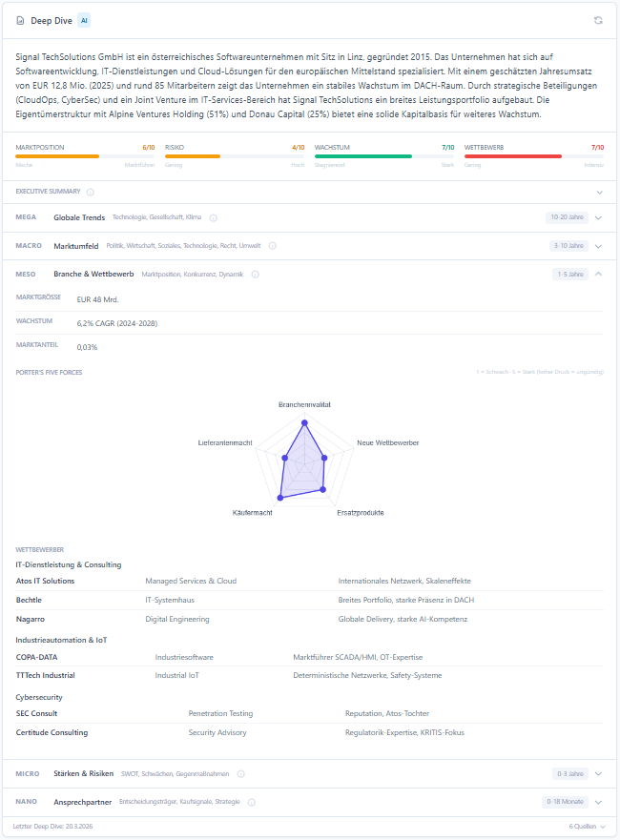The image size is (620, 840).
Task: Collapse the MESO Branche & Wettbewerb chevron
Action: pyautogui.click(x=599, y=274)
